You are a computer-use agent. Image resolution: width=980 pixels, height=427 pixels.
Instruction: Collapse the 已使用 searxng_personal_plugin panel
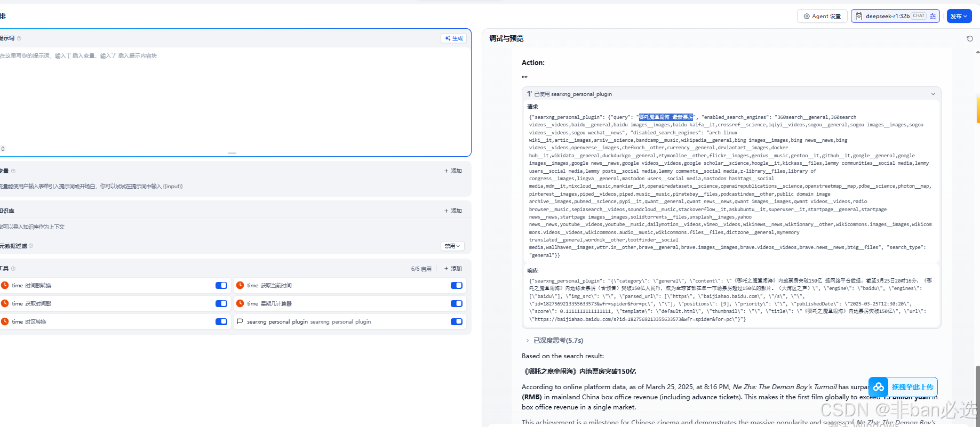933,94
